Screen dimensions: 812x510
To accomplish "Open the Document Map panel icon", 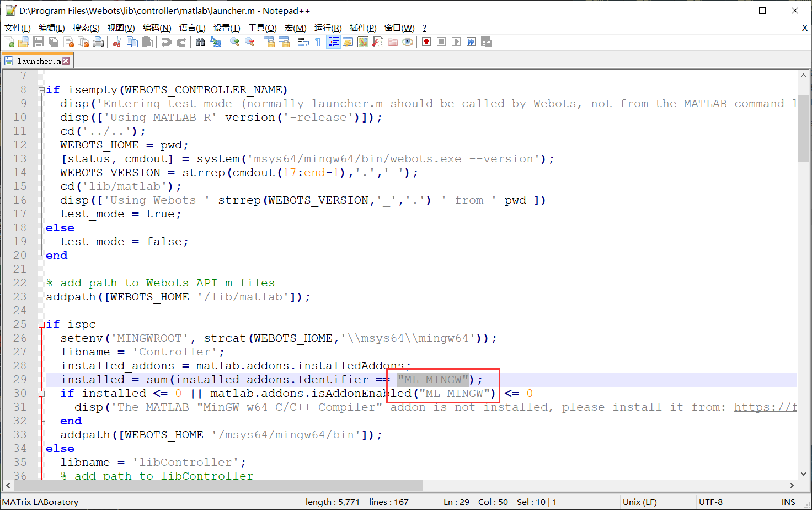I will coord(363,41).
